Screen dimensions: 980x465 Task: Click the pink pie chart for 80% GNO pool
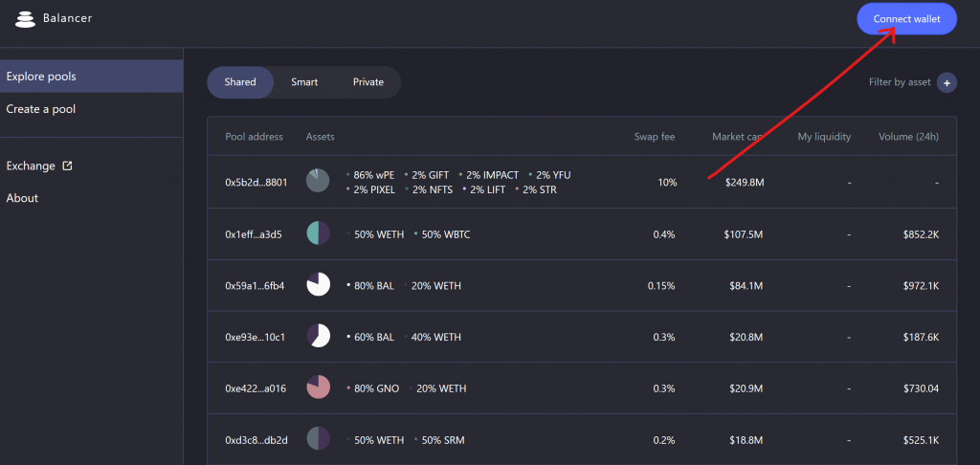point(318,387)
